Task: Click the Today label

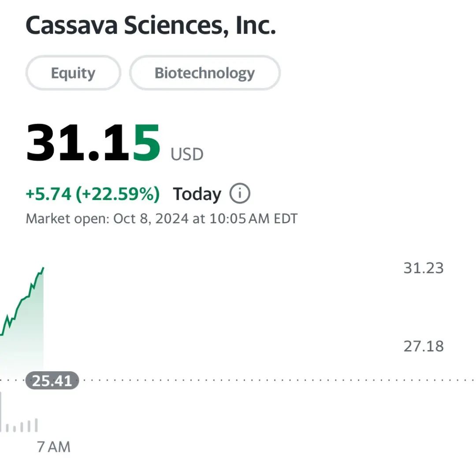Action: tap(197, 194)
